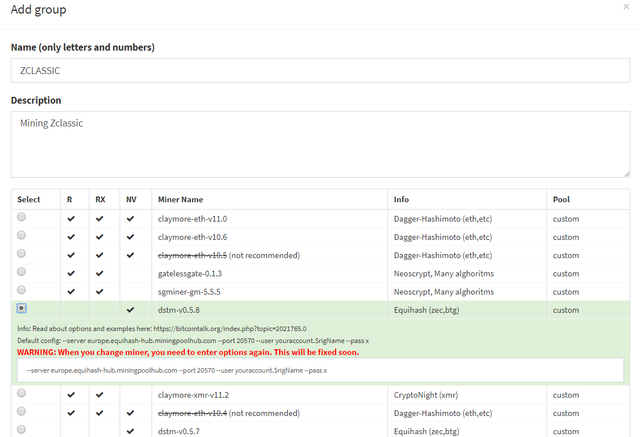Choose the claymore-eth-v10.4 radio button
This screenshot has height=437, width=640.
point(21,411)
